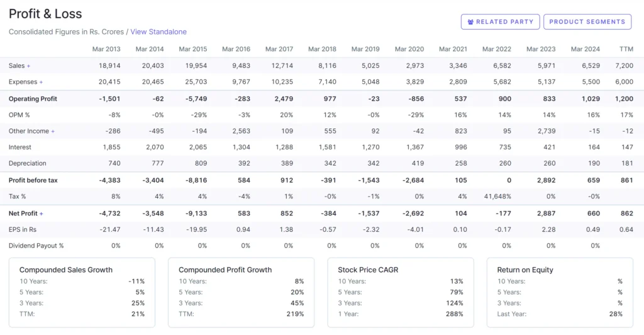644x335 pixels.
Task: Click the Profit & Loss heading
Action: pos(45,13)
